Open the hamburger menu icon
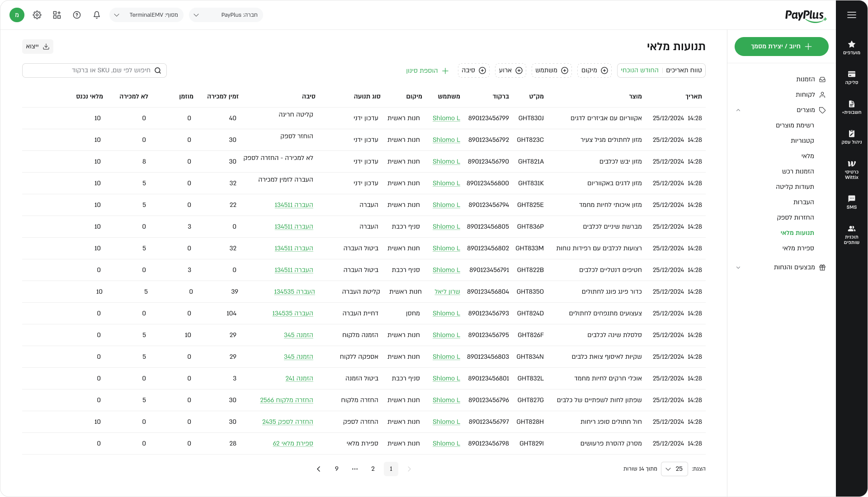This screenshot has height=497, width=868. 851,15
